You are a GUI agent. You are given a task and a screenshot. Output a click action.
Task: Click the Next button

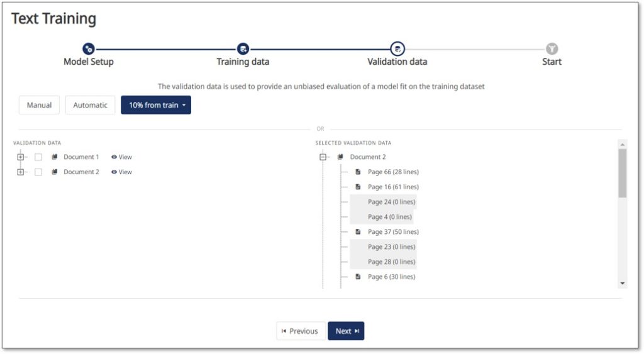coord(346,331)
